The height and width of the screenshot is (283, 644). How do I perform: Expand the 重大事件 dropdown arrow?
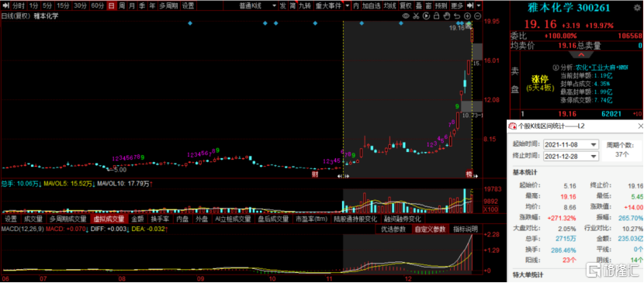(x=348, y=5)
